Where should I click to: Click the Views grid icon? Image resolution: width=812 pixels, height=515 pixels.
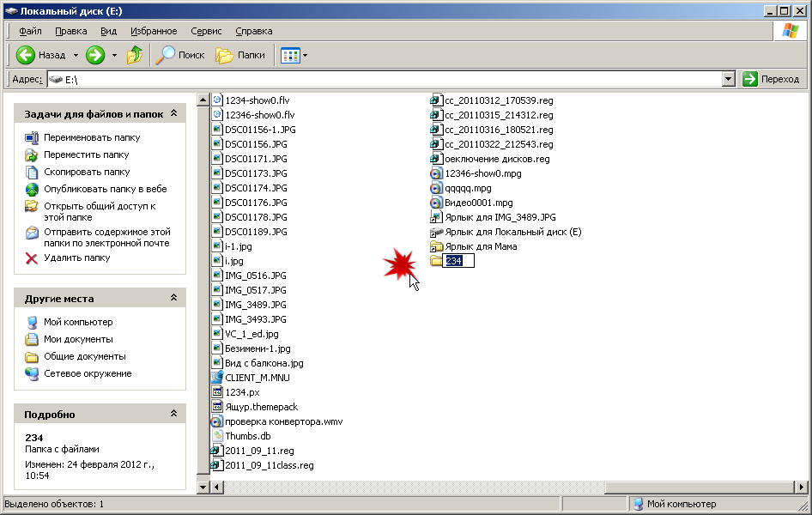(x=290, y=56)
